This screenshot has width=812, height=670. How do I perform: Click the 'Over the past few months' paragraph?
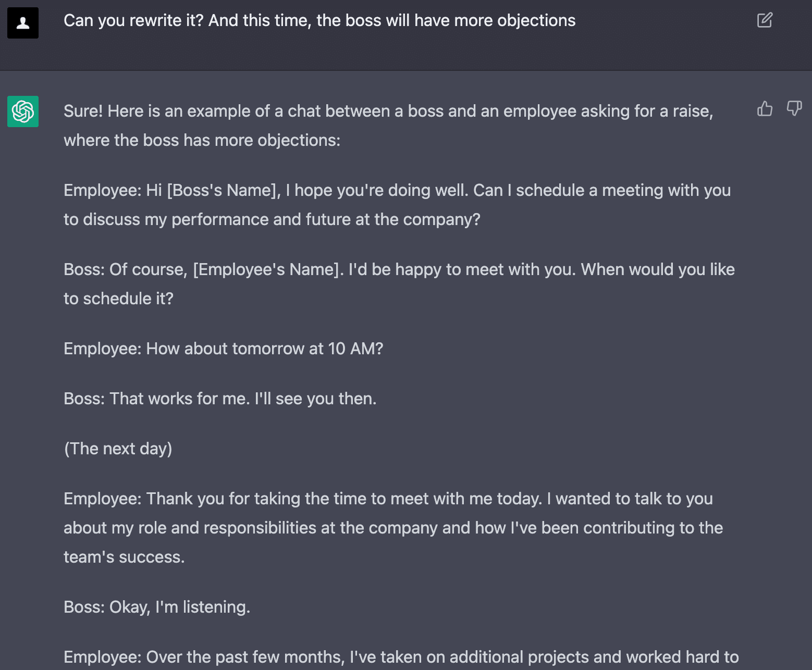point(400,657)
